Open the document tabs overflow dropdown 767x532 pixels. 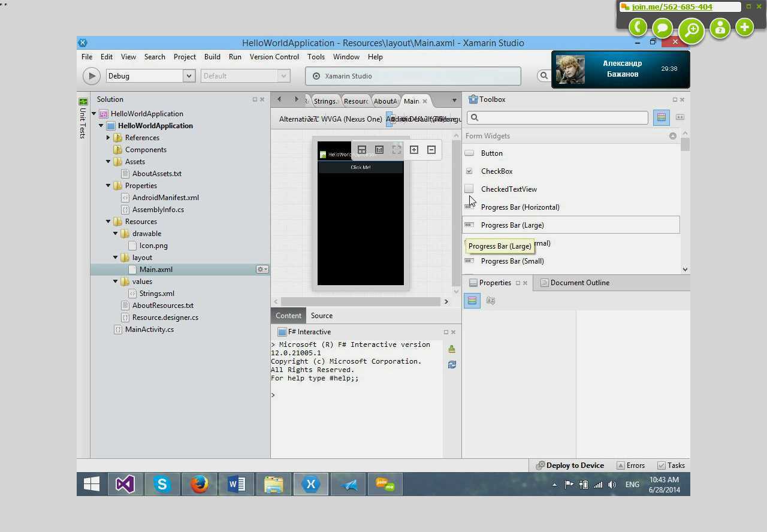[x=454, y=100]
